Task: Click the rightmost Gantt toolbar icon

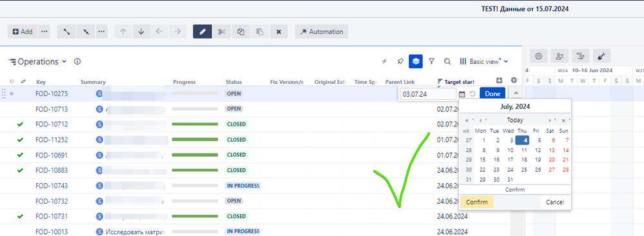Action: click(601, 56)
